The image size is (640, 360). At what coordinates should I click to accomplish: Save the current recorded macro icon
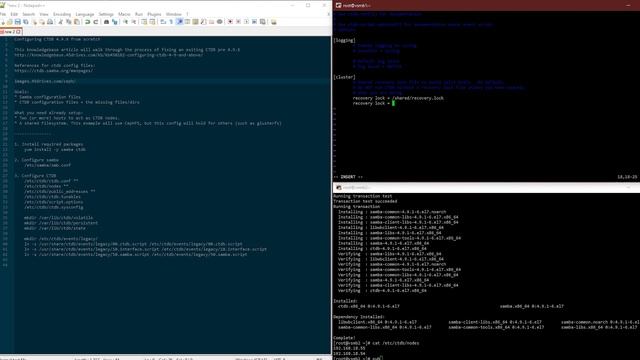pyautogui.click(x=262, y=22)
